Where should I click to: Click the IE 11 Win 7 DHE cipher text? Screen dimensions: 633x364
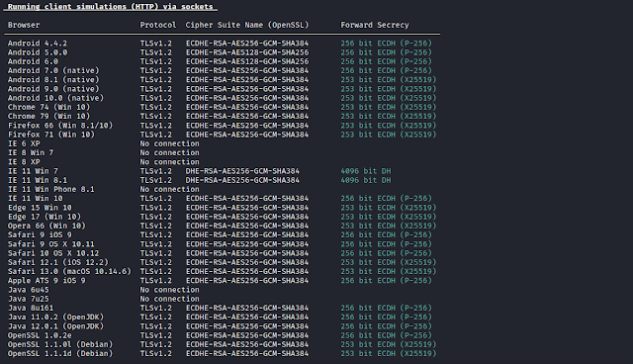click(x=242, y=171)
